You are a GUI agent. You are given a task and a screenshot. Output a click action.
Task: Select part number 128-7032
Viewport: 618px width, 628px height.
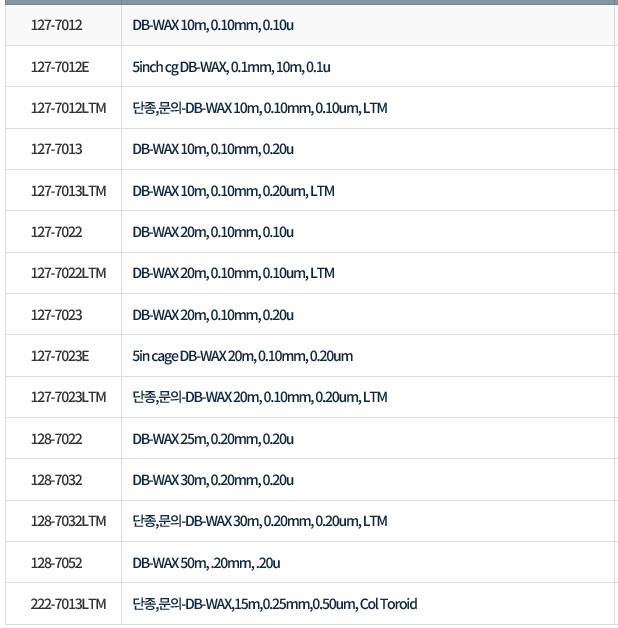57,480
